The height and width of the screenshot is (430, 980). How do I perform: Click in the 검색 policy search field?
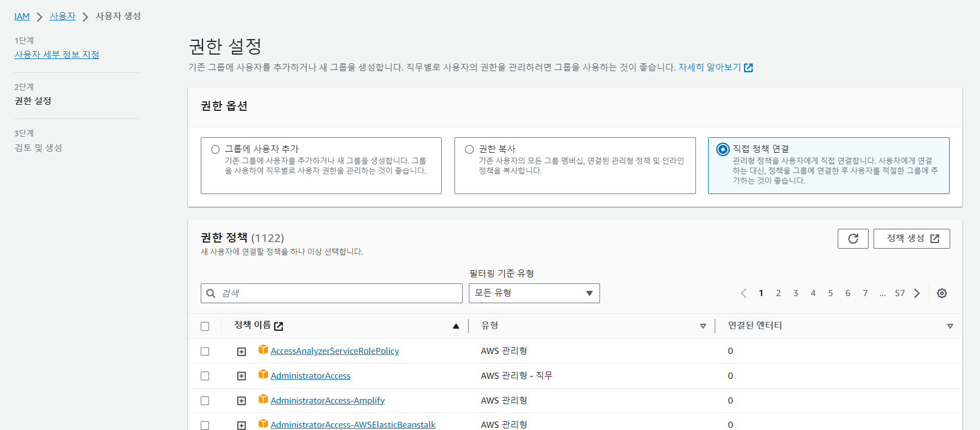tap(331, 293)
